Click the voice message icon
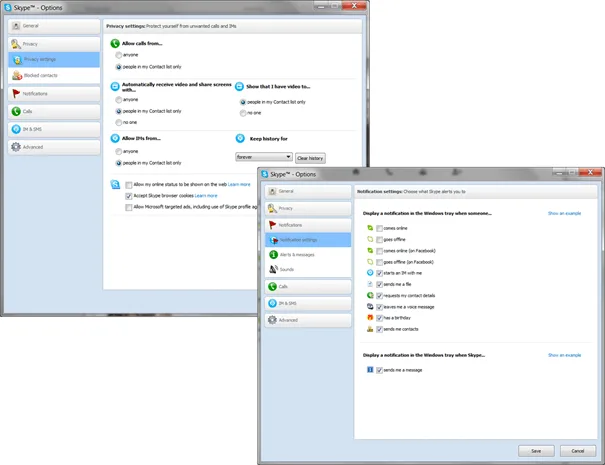605x465 pixels. click(370, 306)
